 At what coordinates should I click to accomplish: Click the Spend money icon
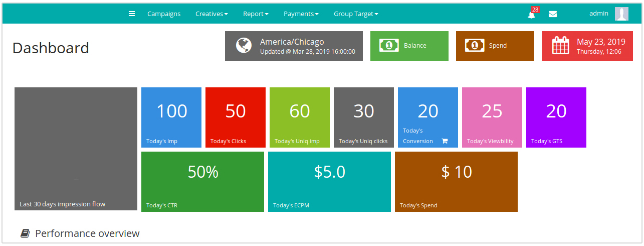474,46
